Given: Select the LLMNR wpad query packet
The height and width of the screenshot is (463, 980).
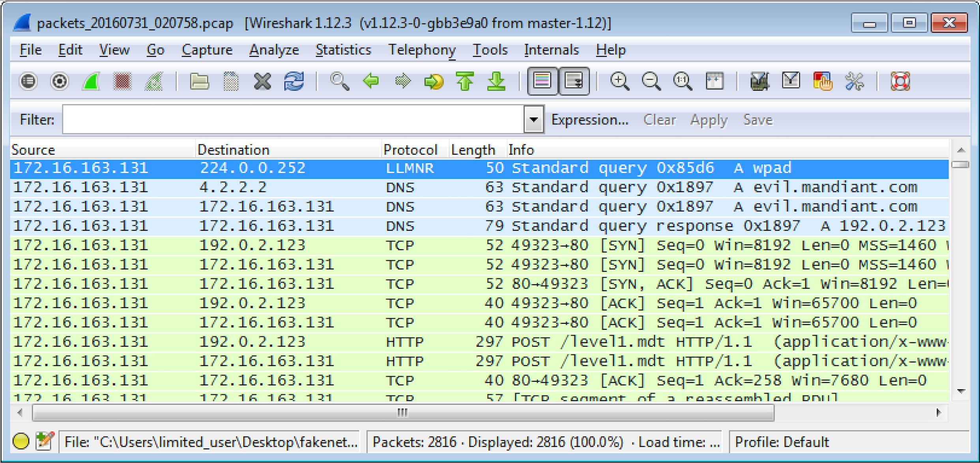Looking at the screenshot, I should [x=479, y=168].
